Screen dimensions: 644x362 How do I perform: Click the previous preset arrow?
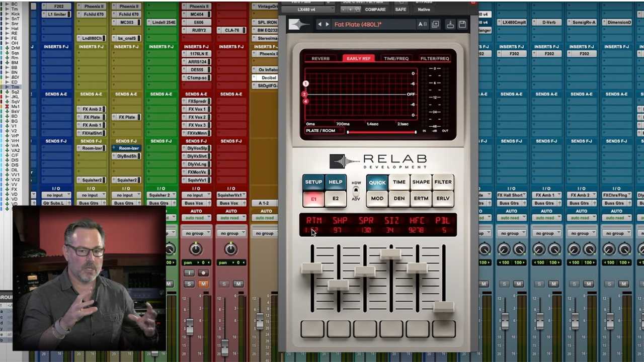pos(319,24)
